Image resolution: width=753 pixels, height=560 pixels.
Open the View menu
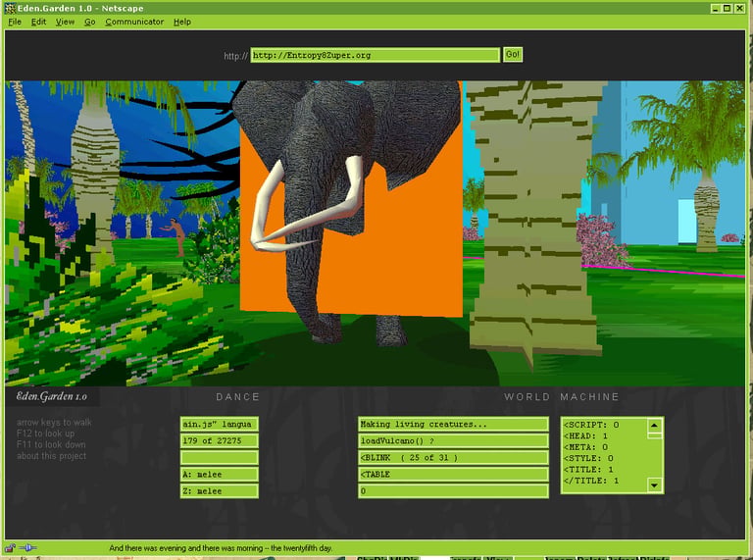tap(65, 22)
